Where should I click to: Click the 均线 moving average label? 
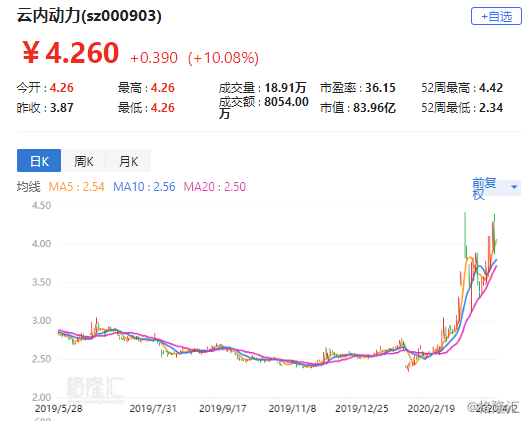point(29,187)
